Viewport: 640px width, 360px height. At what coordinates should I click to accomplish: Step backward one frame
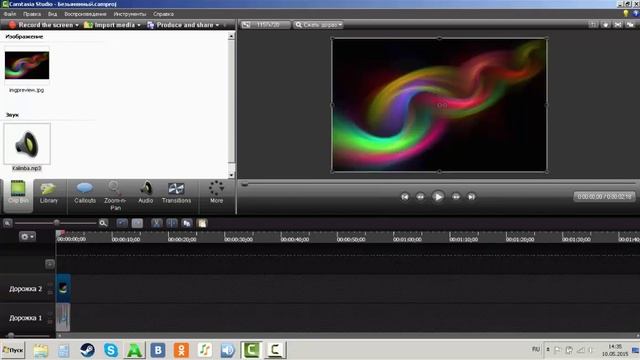point(420,197)
